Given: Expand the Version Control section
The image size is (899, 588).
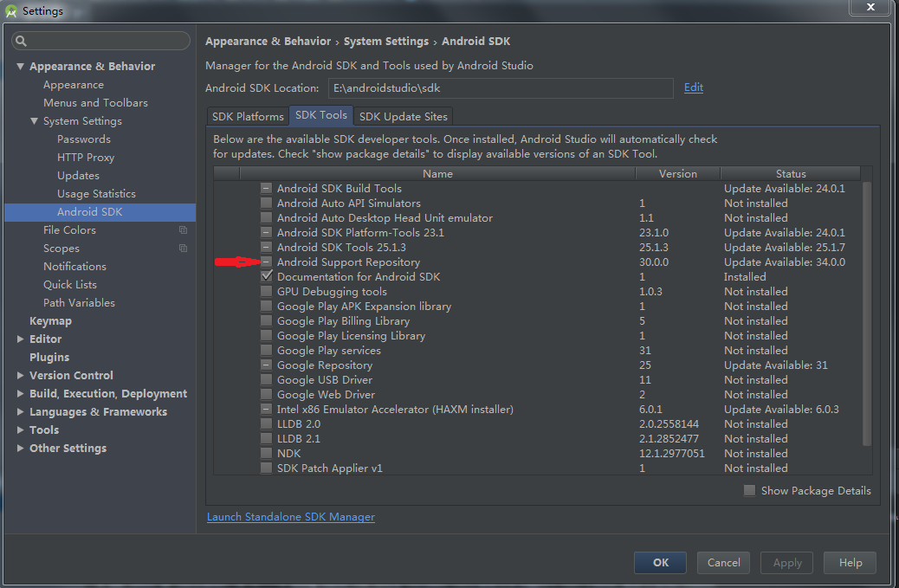Looking at the screenshot, I should (x=21, y=376).
